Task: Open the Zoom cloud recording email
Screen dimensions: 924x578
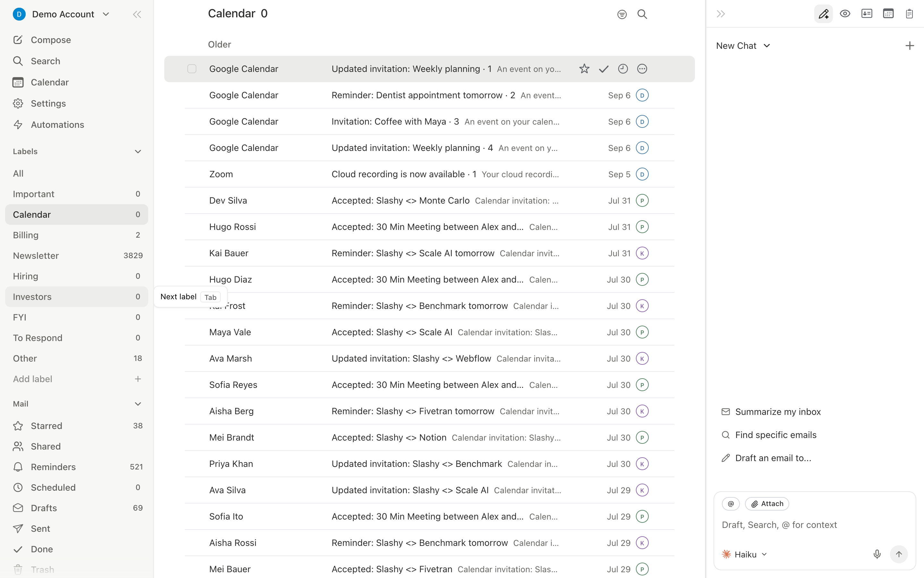Action: 429,174
